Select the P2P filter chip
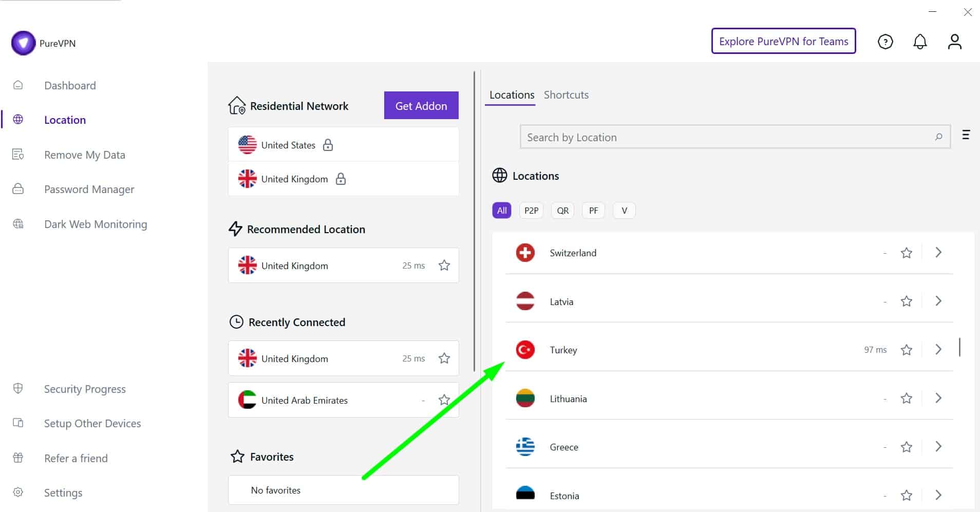This screenshot has width=980, height=512. [x=531, y=211]
